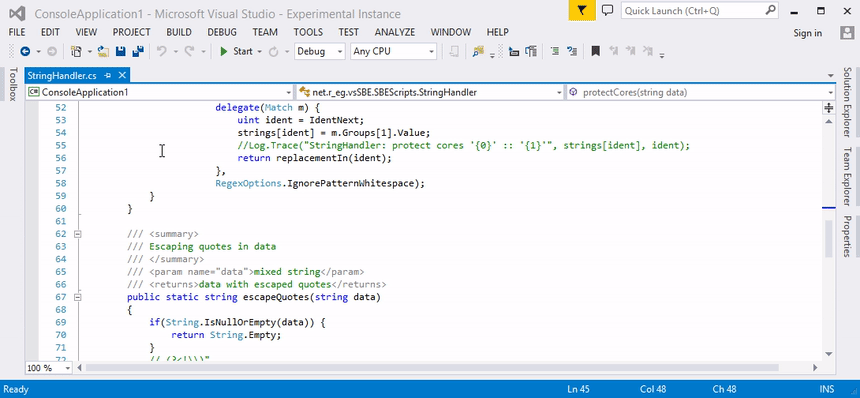Click the Next Bookmark icon
Screen dimensions: 860x398
pos(631,51)
